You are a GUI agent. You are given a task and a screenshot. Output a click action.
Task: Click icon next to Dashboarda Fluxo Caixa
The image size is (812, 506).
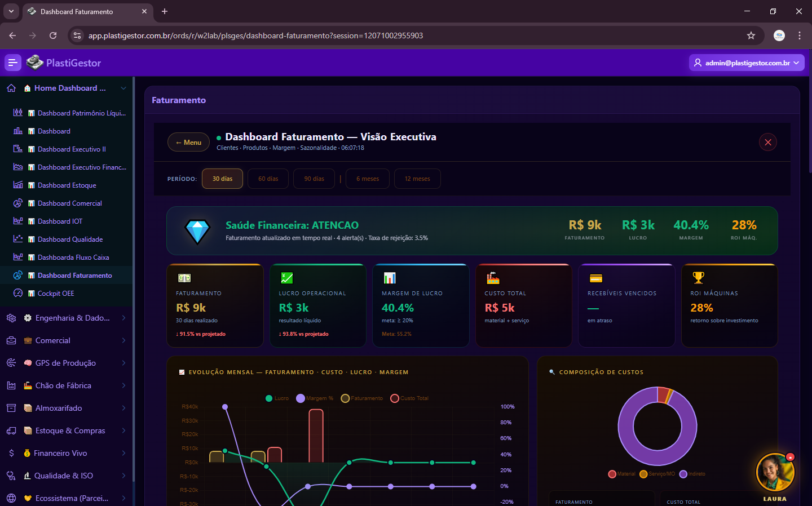[18, 257]
